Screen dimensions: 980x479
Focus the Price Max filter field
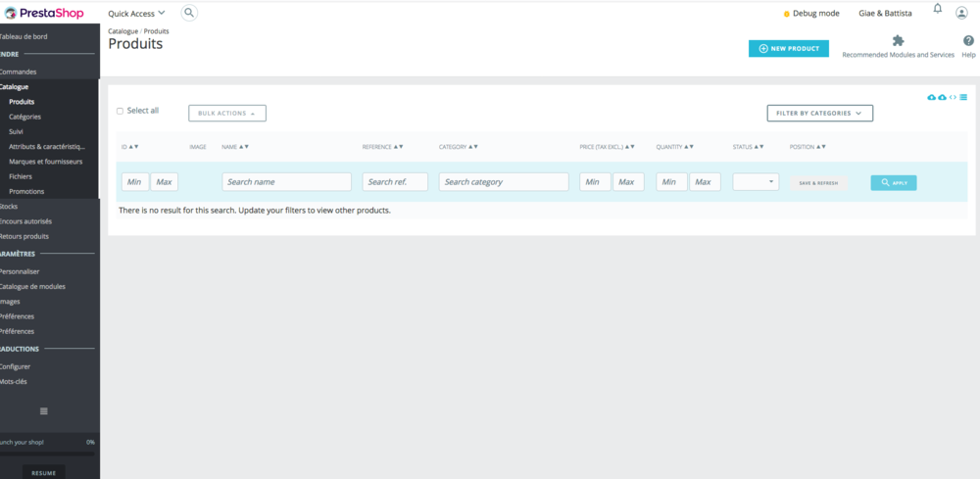tap(629, 182)
